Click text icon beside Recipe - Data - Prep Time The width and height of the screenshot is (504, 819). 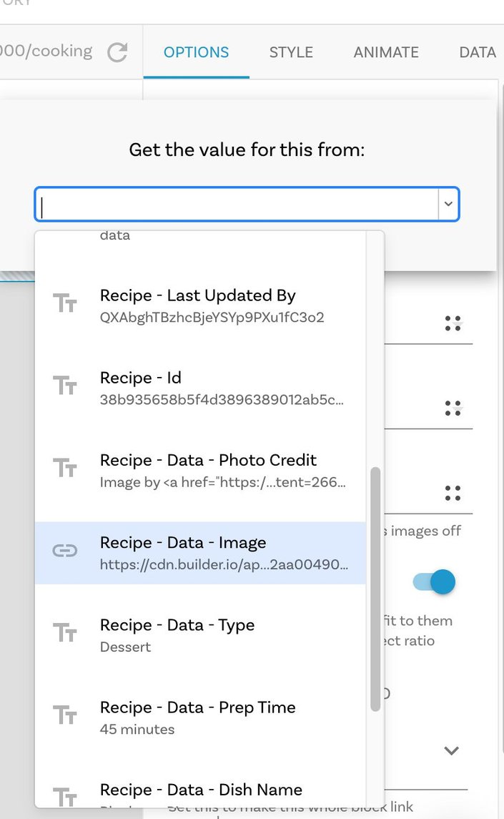point(65,715)
